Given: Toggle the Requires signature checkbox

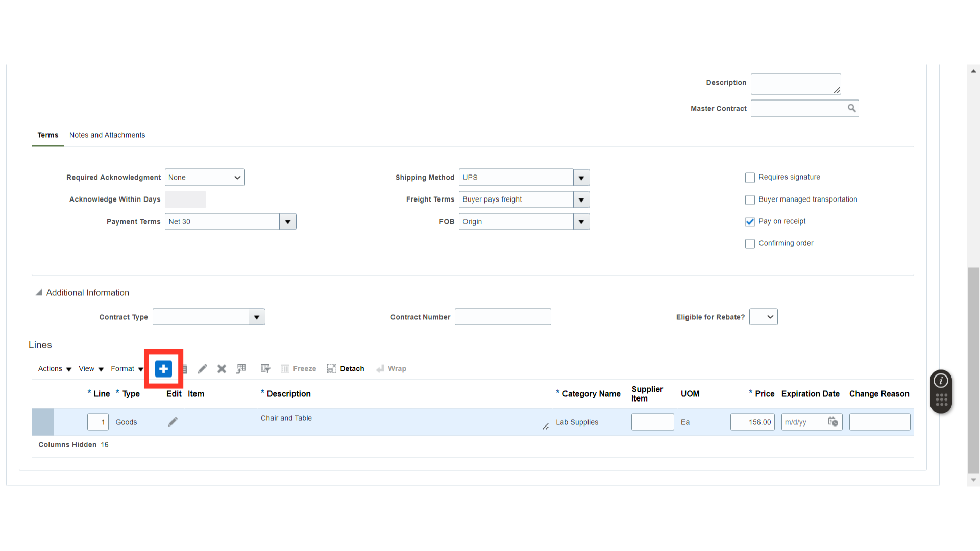Looking at the screenshot, I should pyautogui.click(x=750, y=178).
